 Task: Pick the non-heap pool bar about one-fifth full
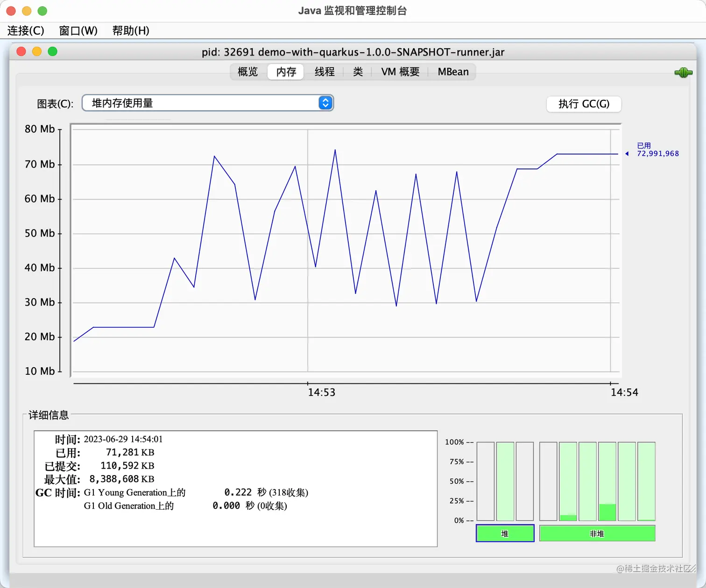click(607, 481)
